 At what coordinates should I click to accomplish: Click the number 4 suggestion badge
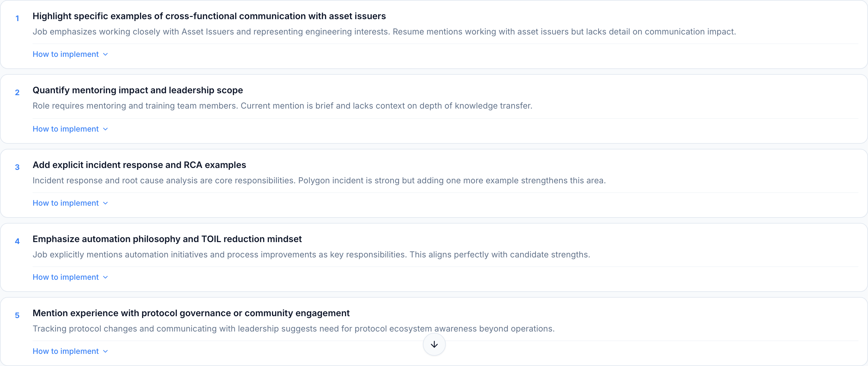(17, 241)
